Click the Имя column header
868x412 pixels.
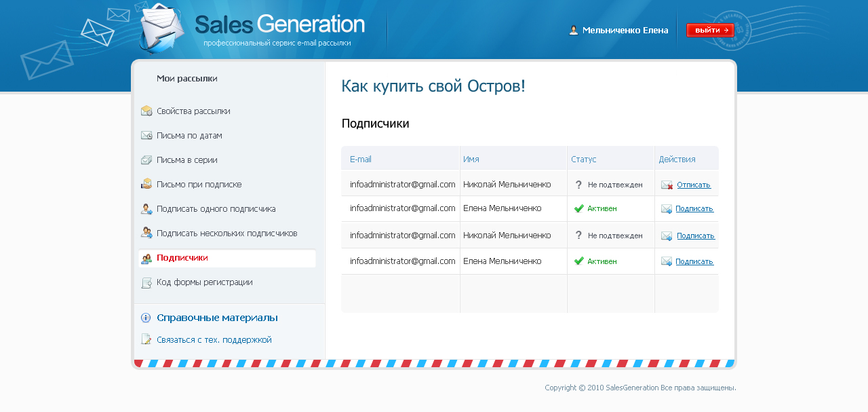tap(471, 160)
